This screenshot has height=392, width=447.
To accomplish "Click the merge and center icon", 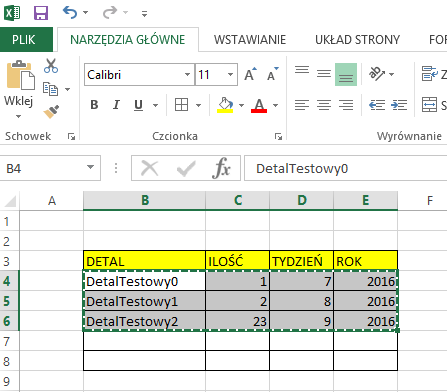I will pyautogui.click(x=429, y=105).
